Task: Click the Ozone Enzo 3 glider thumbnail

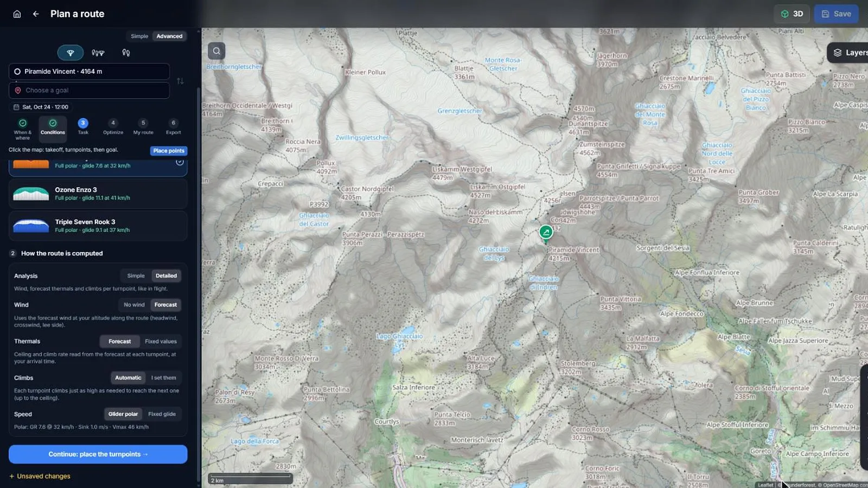Action: click(x=31, y=194)
